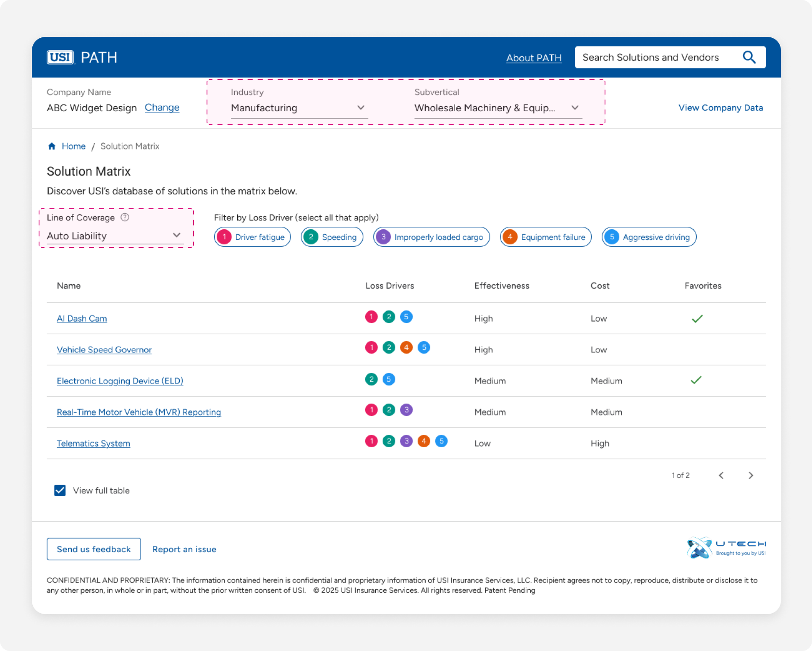Toggle the Speeding filter chip
812x651 pixels.
[332, 237]
